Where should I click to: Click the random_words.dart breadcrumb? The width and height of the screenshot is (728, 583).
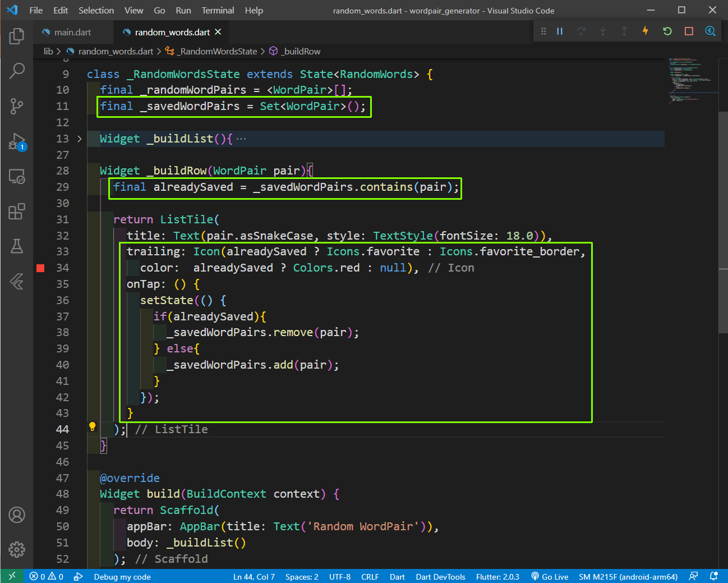tap(116, 51)
